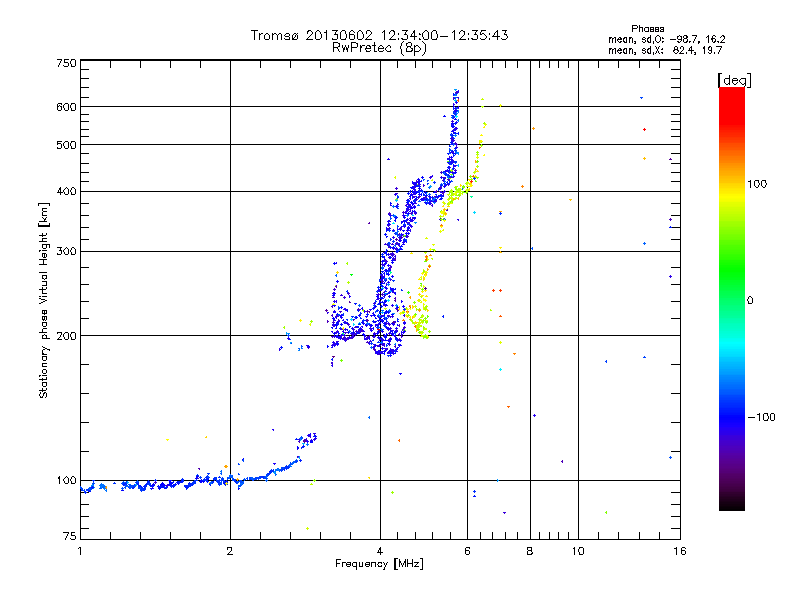The image size is (800, 600).
Task: Click the y-axis tick label '75'
Action: coord(70,536)
